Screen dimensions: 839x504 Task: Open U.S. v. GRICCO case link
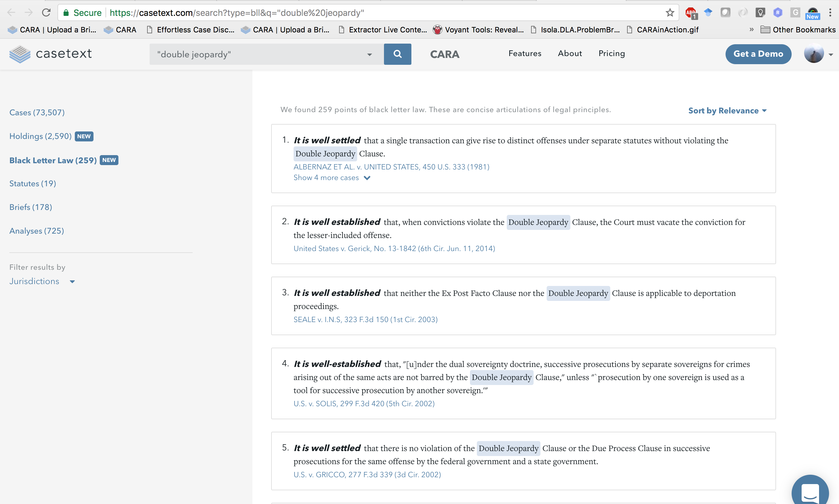click(x=367, y=474)
